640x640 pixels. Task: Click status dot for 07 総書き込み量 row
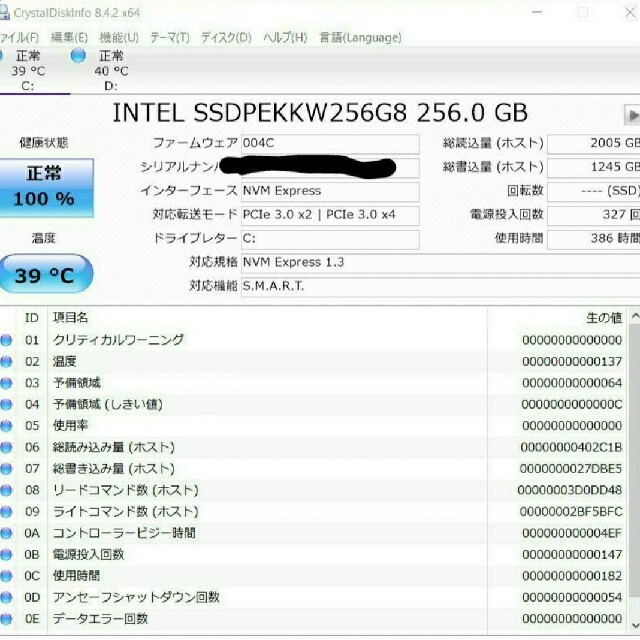click(6, 469)
